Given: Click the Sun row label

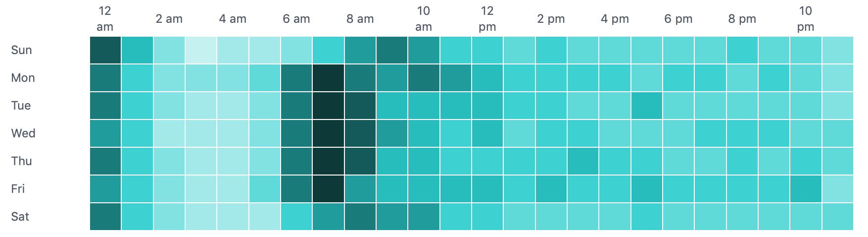Looking at the screenshot, I should click(x=21, y=50).
